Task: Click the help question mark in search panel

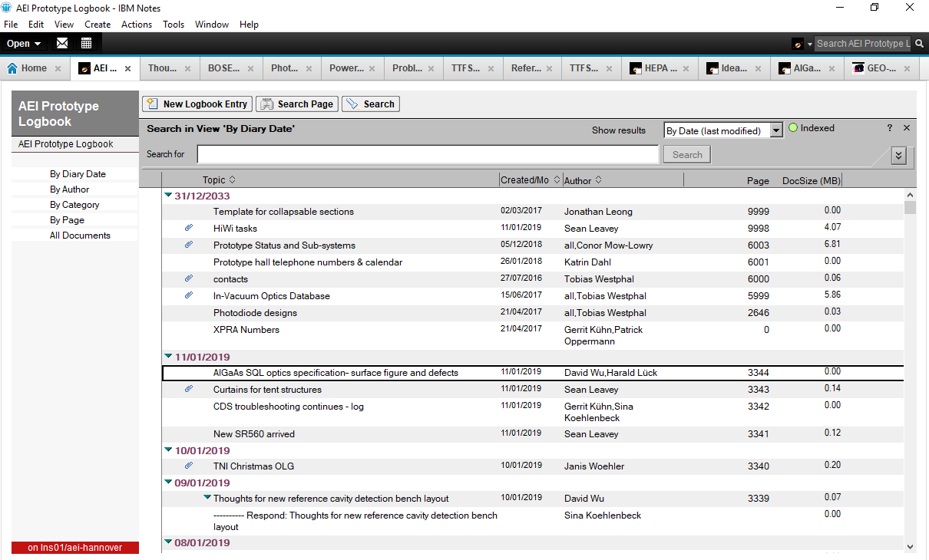Action: point(889,127)
